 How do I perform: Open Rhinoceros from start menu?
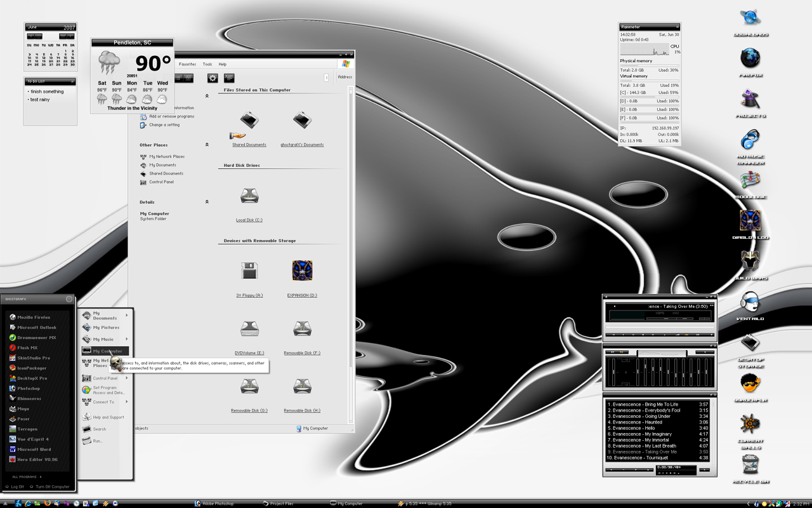[x=25, y=399]
